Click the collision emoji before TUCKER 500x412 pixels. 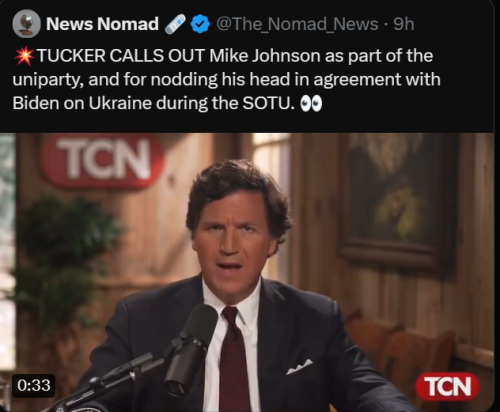point(24,56)
